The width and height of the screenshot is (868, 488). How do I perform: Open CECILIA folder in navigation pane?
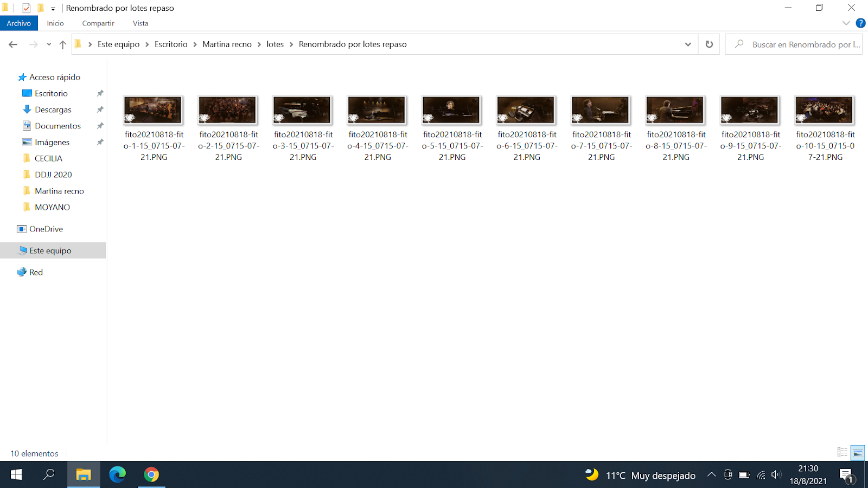tap(48, 158)
